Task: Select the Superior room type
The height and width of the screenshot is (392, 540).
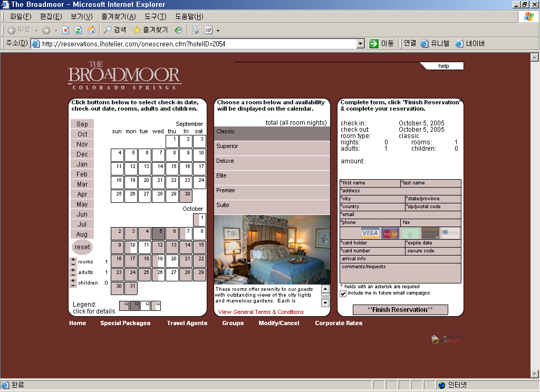Action: pos(272,148)
